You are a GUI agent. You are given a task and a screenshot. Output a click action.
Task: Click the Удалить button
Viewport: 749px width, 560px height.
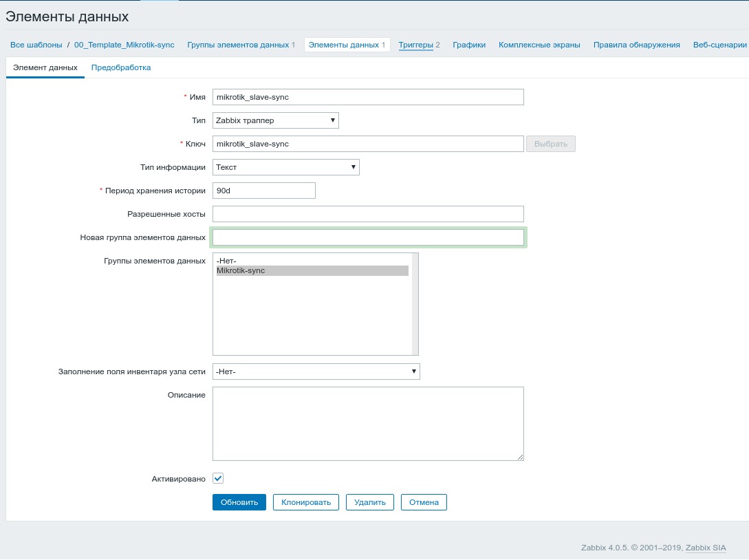pos(370,502)
